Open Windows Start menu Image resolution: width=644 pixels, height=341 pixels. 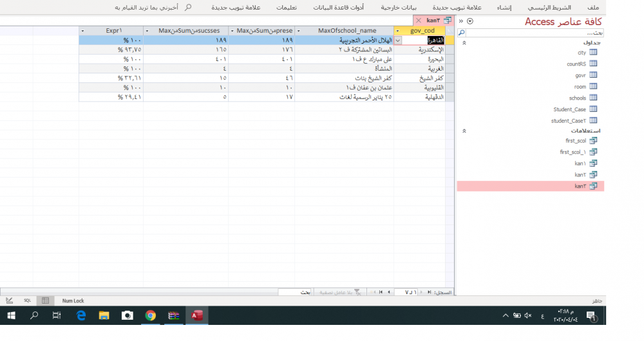(x=11, y=315)
